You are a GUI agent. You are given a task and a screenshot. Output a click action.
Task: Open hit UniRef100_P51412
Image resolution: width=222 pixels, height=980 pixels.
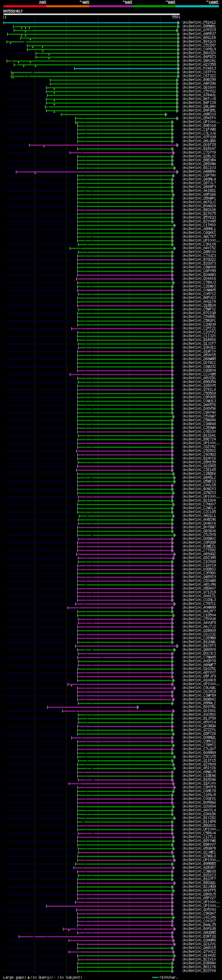[x=199, y=23]
